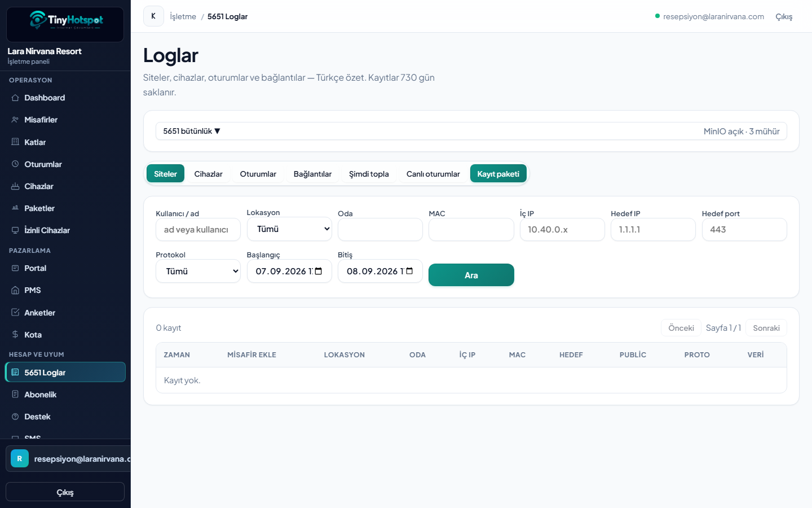Open the Lokasyon dropdown
Screen dimensions: 812x508
pos(289,229)
